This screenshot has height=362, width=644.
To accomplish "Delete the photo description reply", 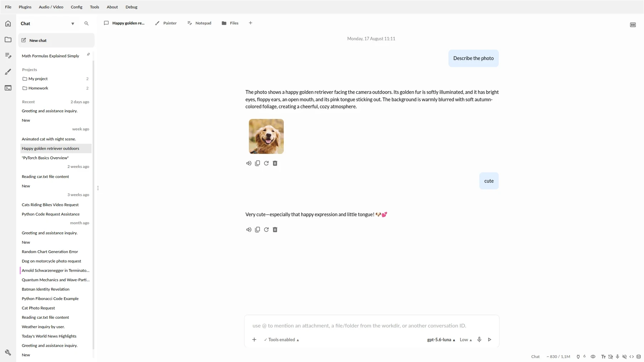I will (275, 163).
